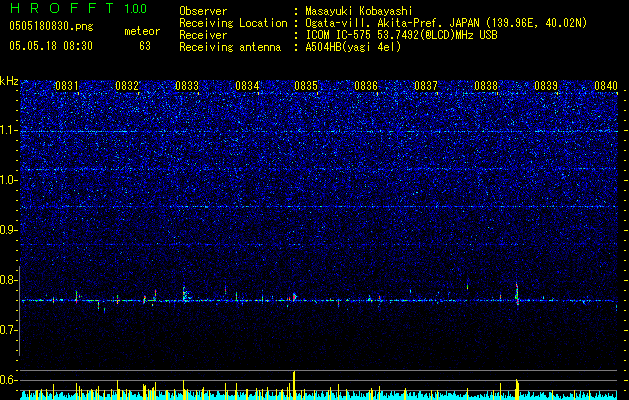The height and width of the screenshot is (400, 629).
Task: Click the HROFFT title text
Action: click(62, 8)
